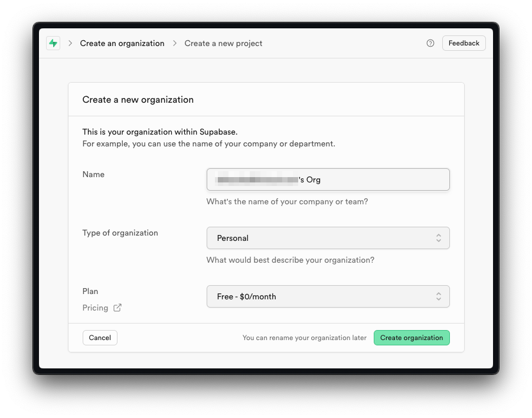The width and height of the screenshot is (532, 418).
Task: Click the Supabase logo icon
Action: [53, 43]
